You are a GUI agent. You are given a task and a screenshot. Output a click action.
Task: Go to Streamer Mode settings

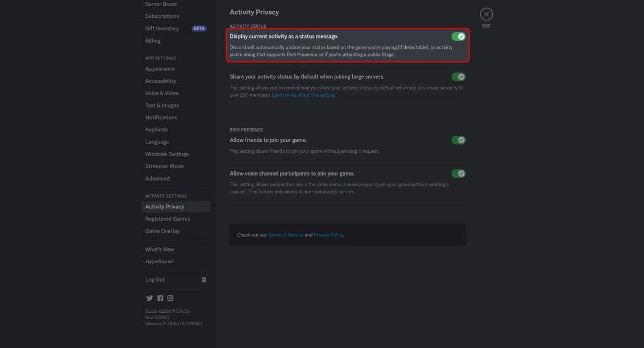[x=164, y=166]
